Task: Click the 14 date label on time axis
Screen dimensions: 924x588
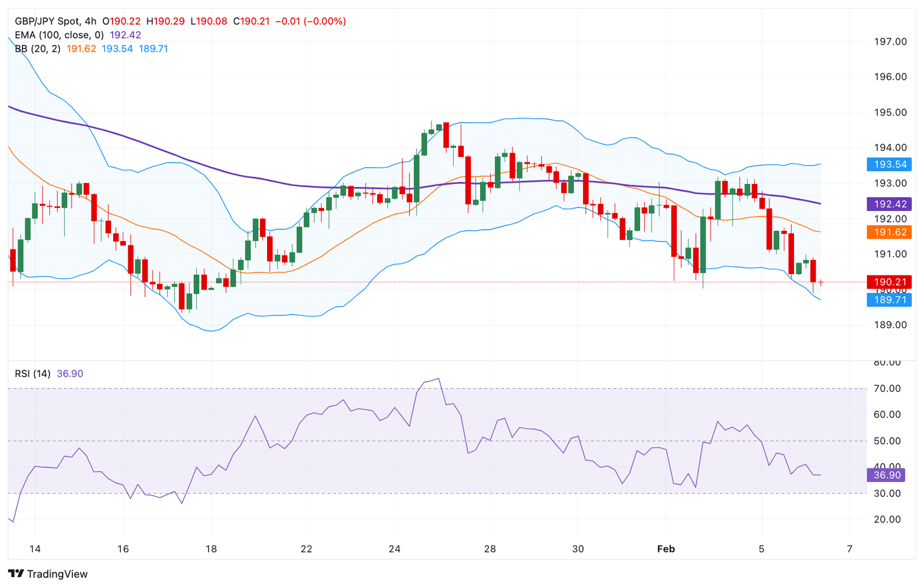Action: pyautogui.click(x=35, y=549)
